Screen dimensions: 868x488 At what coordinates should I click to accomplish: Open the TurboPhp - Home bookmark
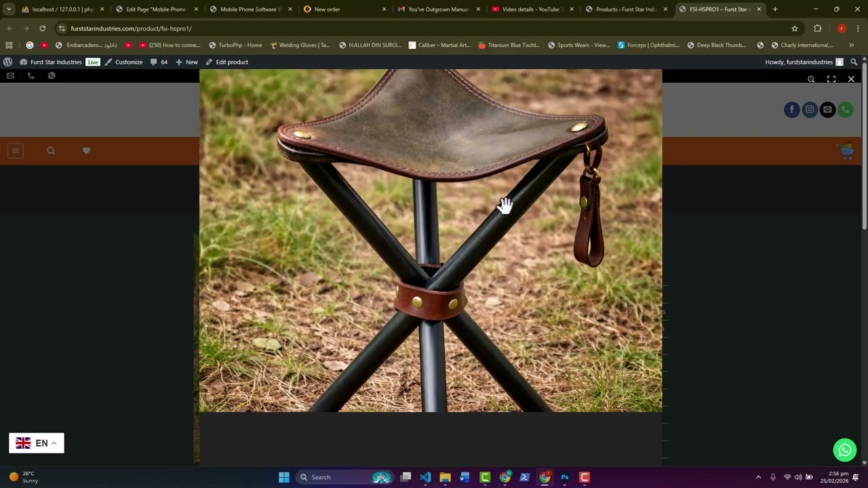[235, 45]
